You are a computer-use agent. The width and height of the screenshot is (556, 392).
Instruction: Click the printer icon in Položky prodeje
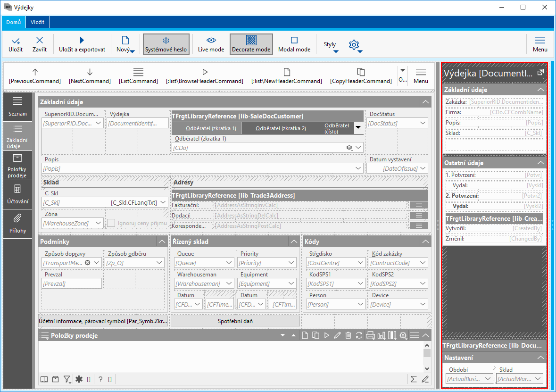(370, 335)
